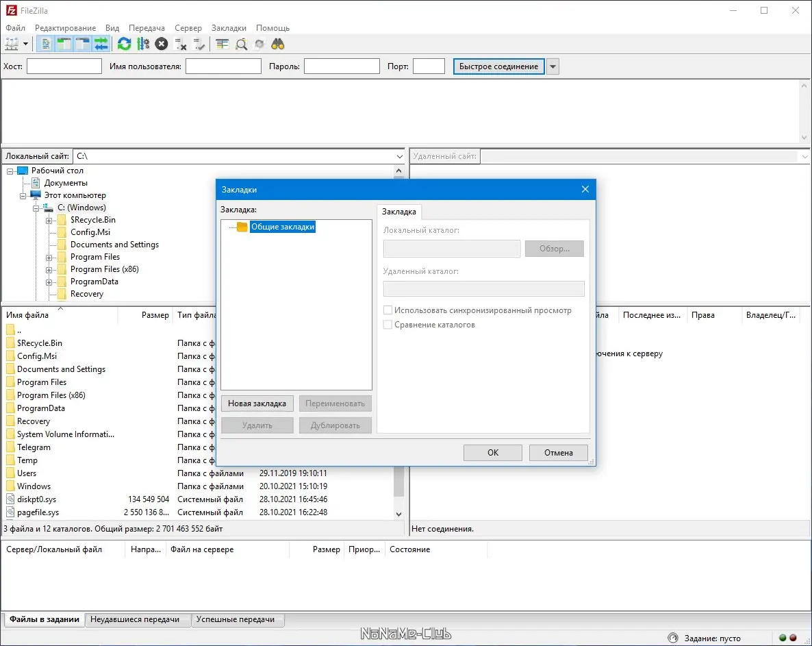
Task: Toggle transfer queue display icon
Action: click(101, 44)
